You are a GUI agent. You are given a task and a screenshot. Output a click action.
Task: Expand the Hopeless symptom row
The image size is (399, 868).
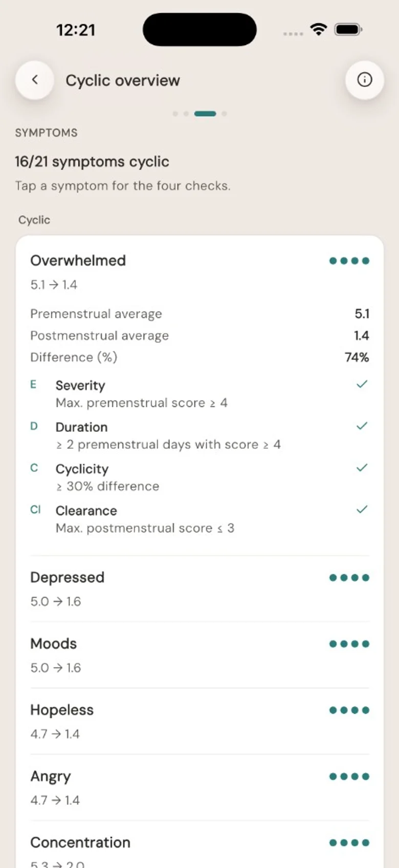(199, 722)
